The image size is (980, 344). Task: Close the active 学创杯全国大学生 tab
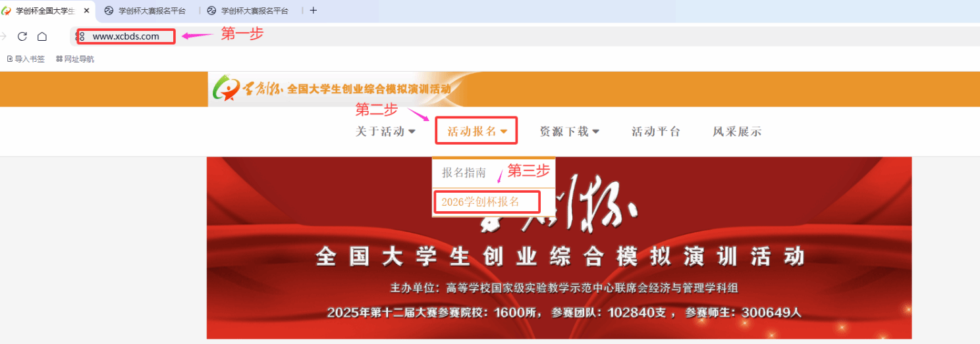[87, 11]
